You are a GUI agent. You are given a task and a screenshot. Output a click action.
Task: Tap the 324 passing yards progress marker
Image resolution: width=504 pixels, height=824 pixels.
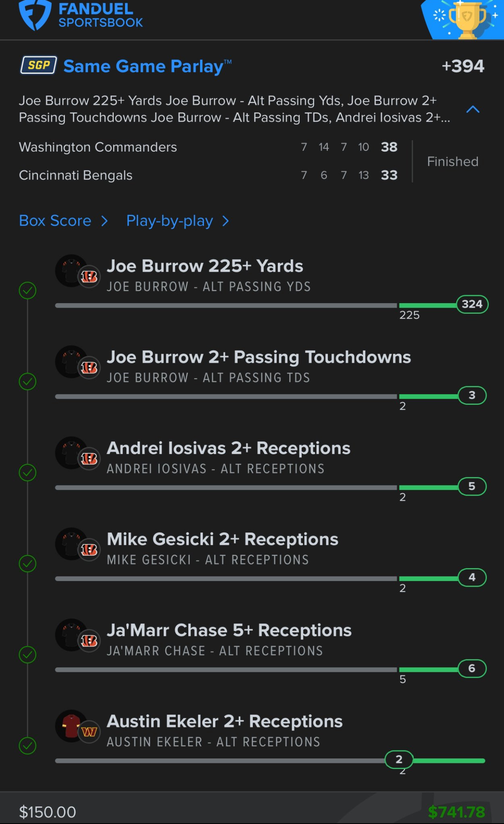472,304
